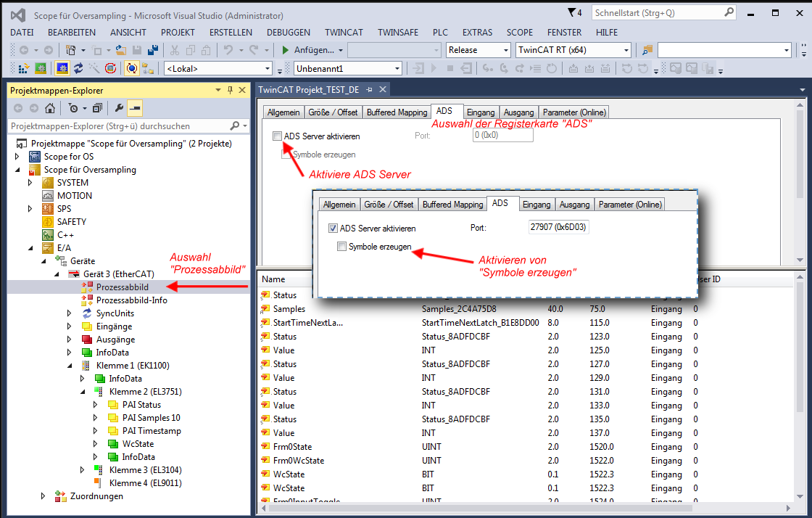The width and height of the screenshot is (812, 518).
Task: Click the search magnifier in Projektmappen-Explorer
Action: click(235, 126)
